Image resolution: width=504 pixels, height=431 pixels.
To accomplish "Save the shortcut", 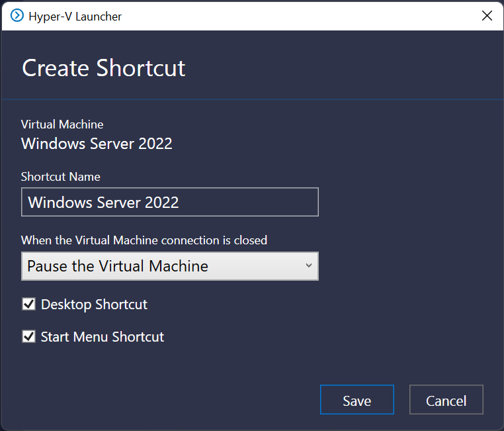I will click(x=357, y=399).
